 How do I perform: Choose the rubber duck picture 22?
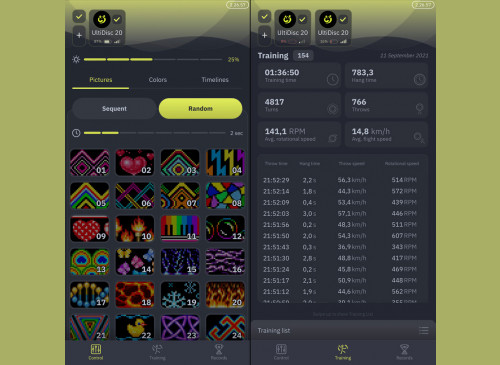coord(135,328)
